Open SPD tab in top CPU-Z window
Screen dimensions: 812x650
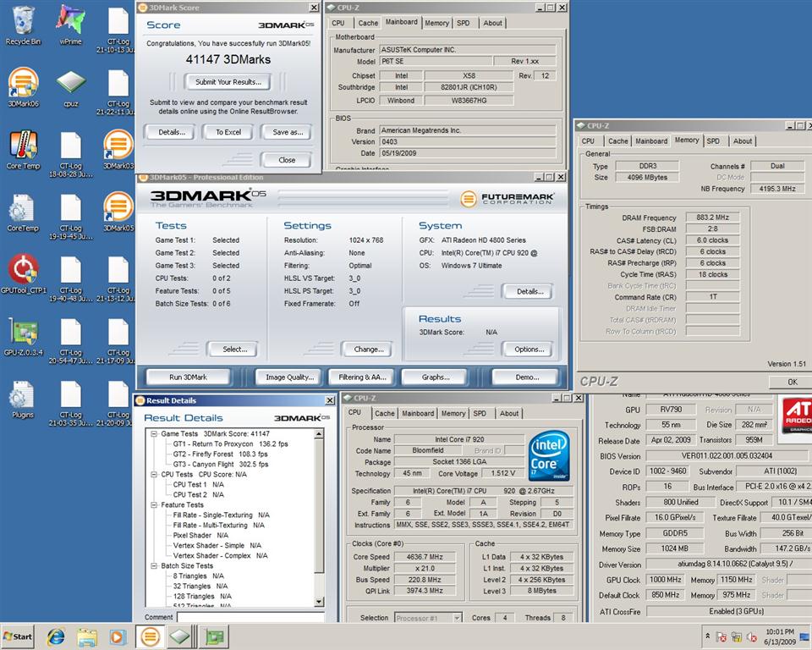click(x=463, y=23)
